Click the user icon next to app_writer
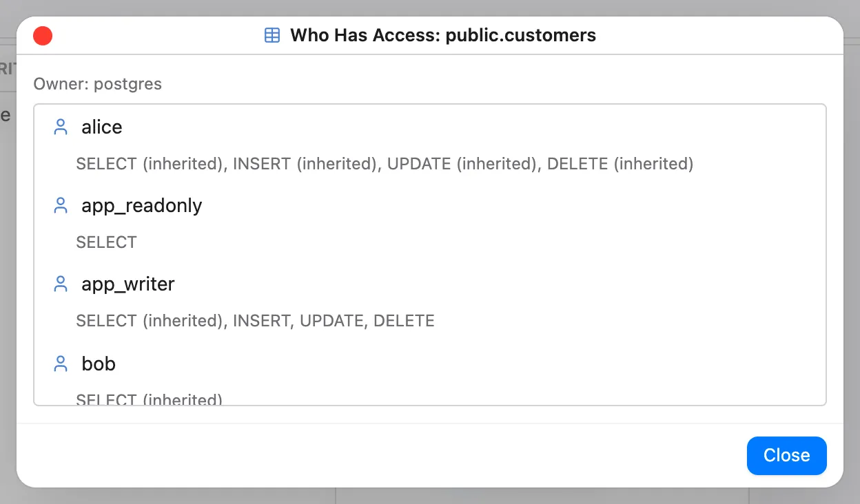 61,284
